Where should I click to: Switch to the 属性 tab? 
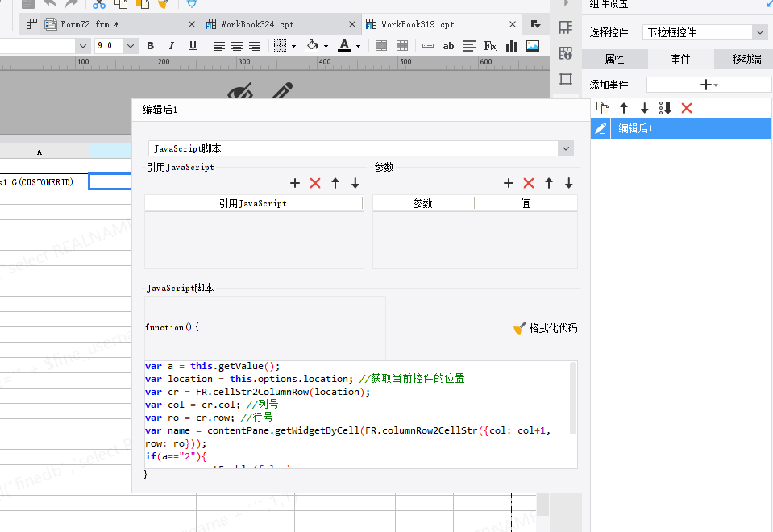[x=614, y=59]
